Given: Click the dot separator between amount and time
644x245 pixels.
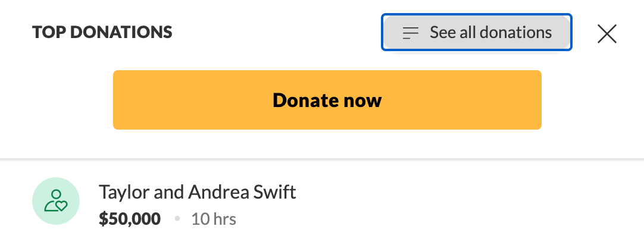Looking at the screenshot, I should coord(177,219).
